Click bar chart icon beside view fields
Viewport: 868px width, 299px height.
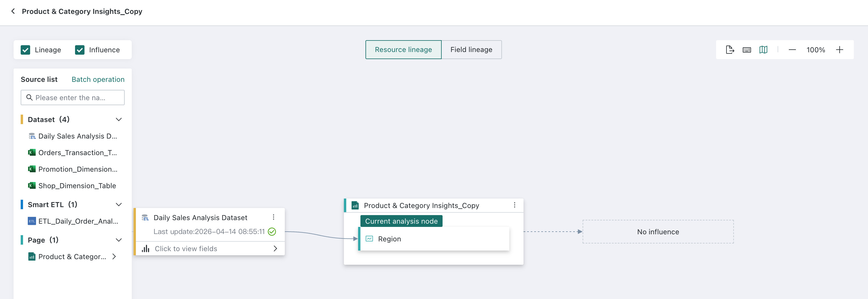145,248
